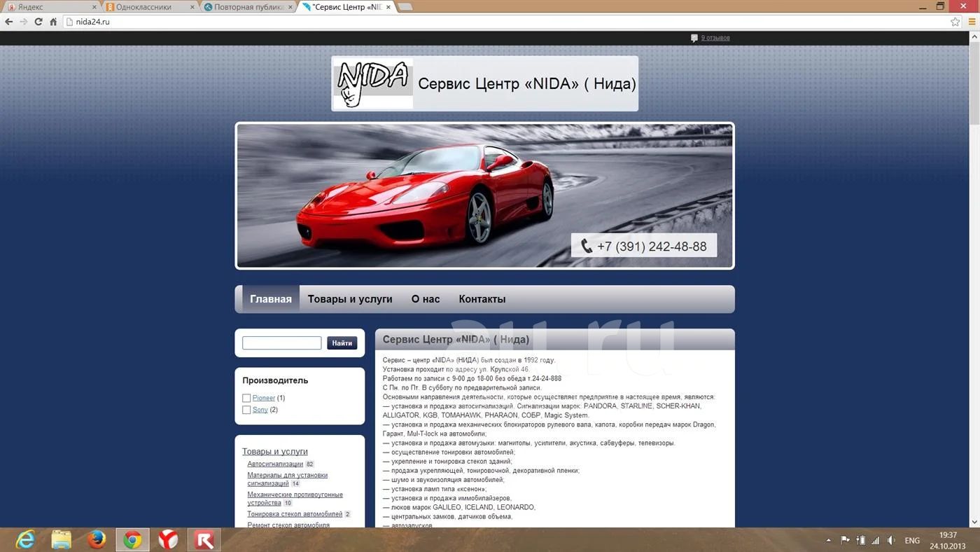Close the Повторная публикация tab
980x552 pixels.
click(290, 7)
